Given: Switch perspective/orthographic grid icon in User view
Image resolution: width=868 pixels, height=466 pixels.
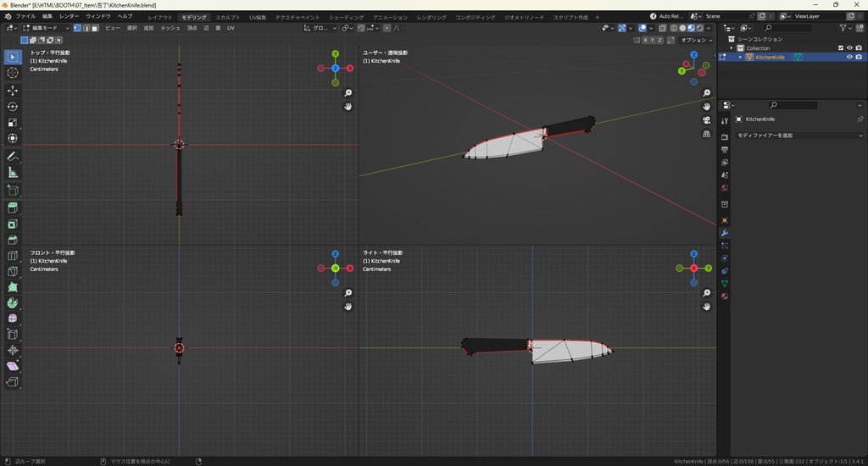Looking at the screenshot, I should (x=706, y=134).
